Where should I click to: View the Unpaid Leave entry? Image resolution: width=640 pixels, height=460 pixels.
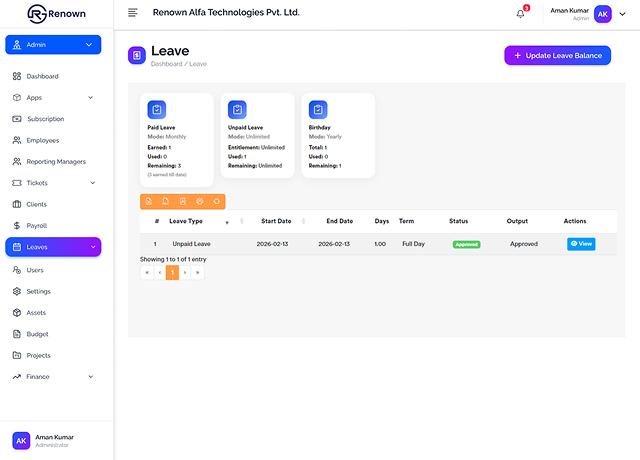580,244
